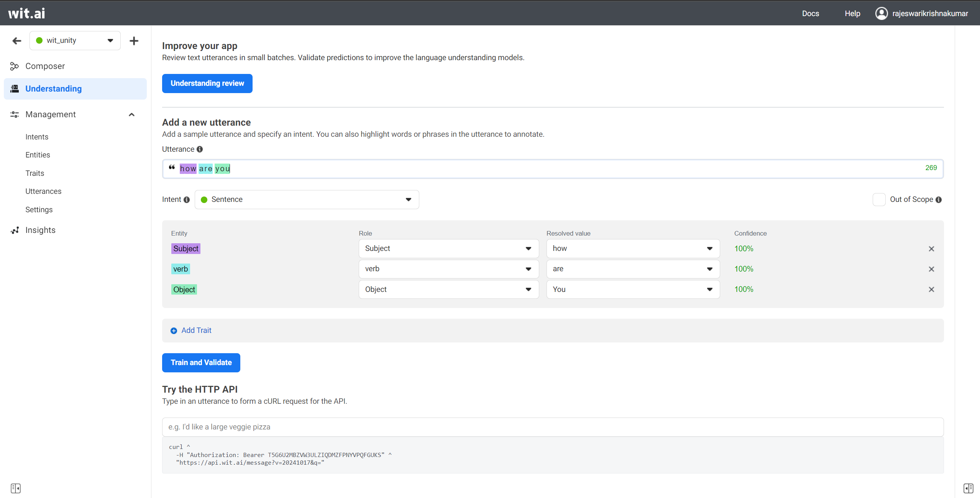Screen dimensions: 980x498
Task: Expand the verb role dropdown
Action: pyautogui.click(x=448, y=269)
